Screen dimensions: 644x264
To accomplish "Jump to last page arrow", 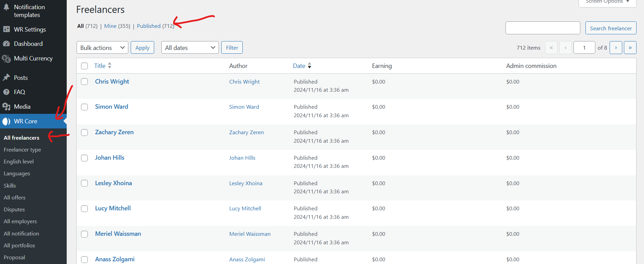I will point(630,48).
